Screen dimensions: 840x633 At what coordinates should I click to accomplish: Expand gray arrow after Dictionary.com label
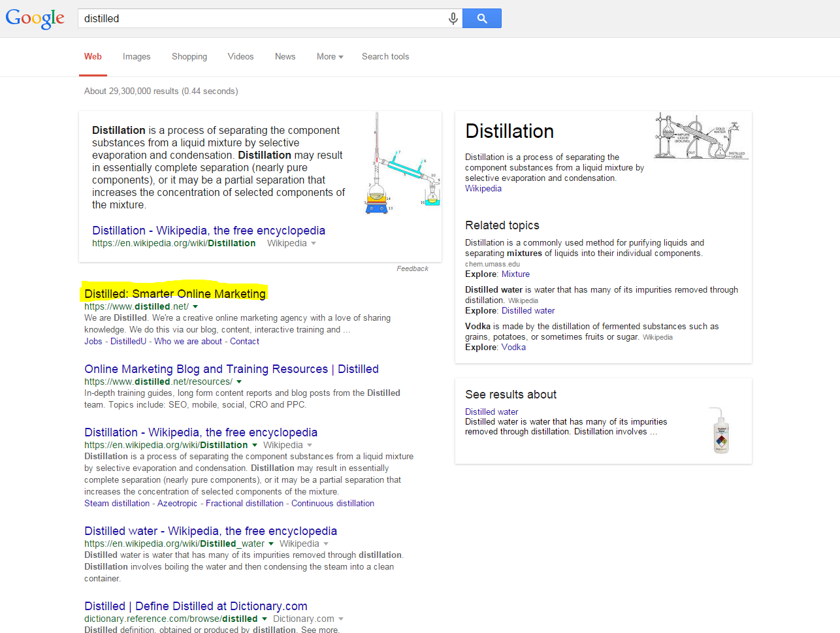pos(341,619)
